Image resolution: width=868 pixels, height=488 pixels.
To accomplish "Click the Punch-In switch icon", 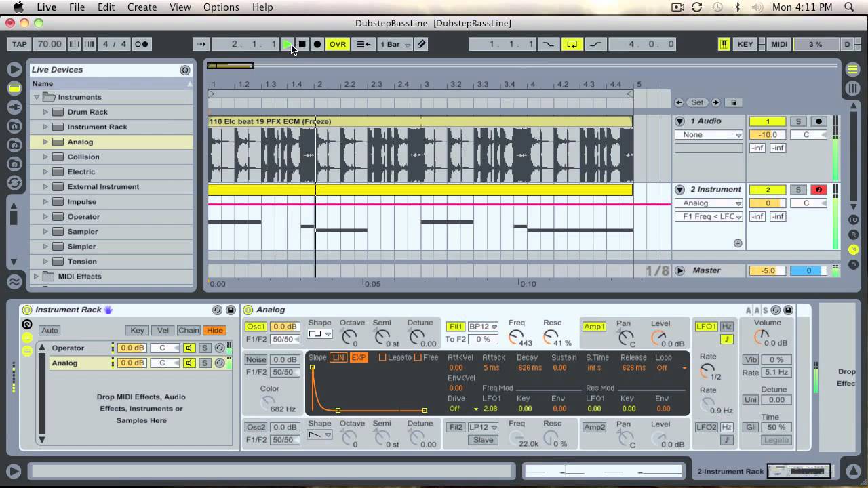I will coord(548,44).
